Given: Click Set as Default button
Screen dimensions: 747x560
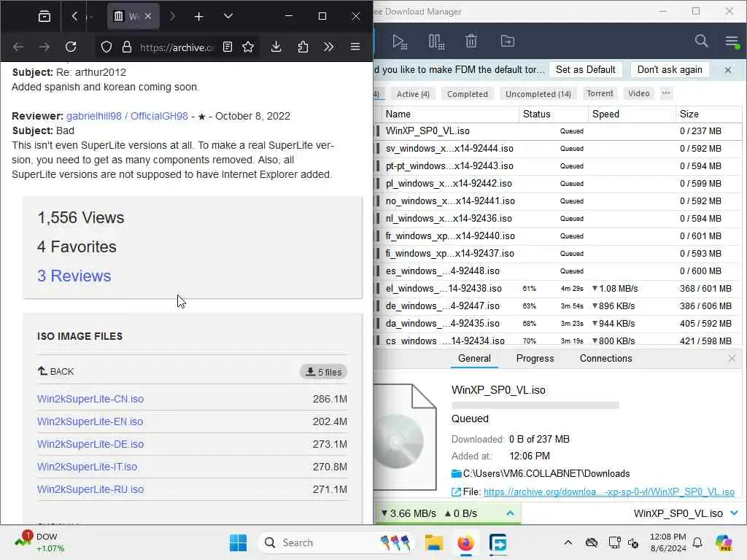Looking at the screenshot, I should pos(586,69).
